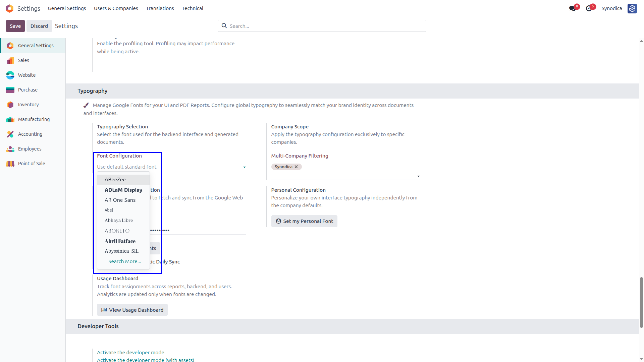The image size is (644, 362).
Task: Choose Abyssinica SIL font option
Action: 123,251
